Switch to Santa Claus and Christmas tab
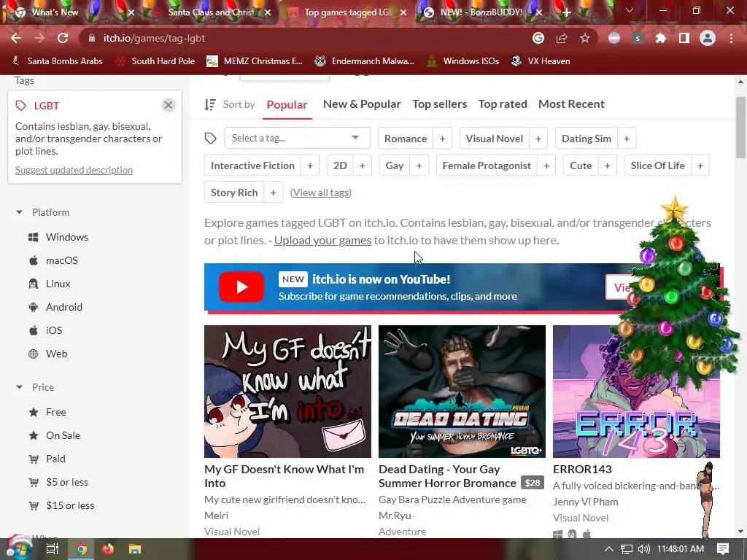Image resolution: width=747 pixels, height=560 pixels. click(211, 12)
